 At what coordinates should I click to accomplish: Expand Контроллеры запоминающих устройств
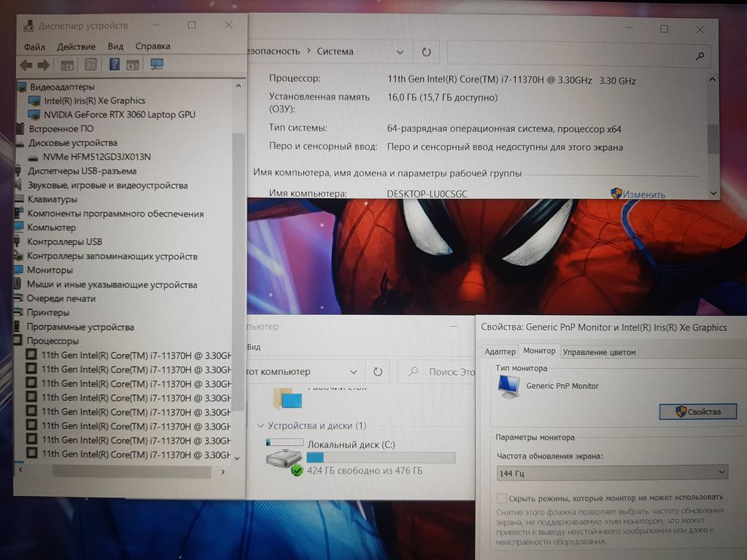click(x=112, y=256)
